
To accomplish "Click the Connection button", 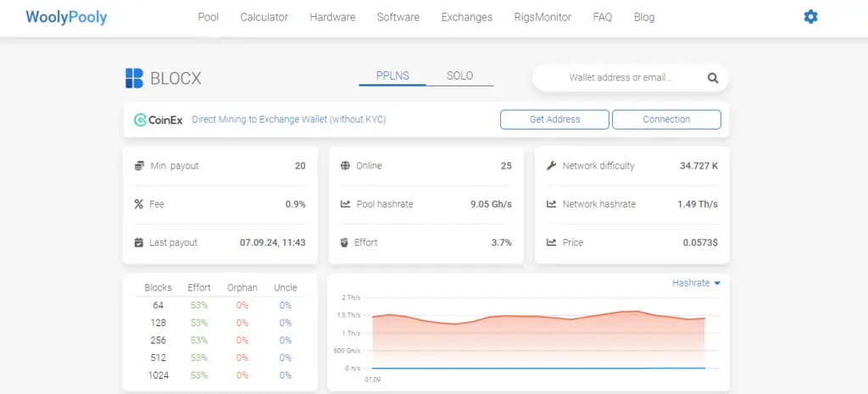I will pos(666,119).
